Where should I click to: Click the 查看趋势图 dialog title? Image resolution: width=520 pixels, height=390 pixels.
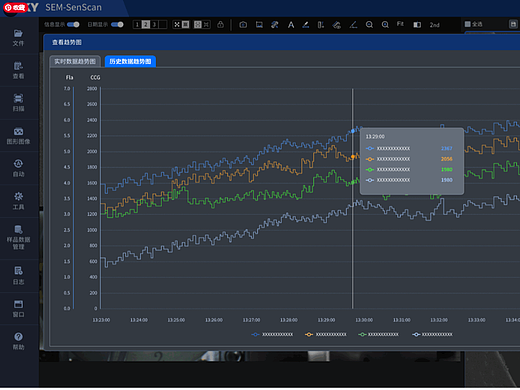pyautogui.click(x=67, y=42)
